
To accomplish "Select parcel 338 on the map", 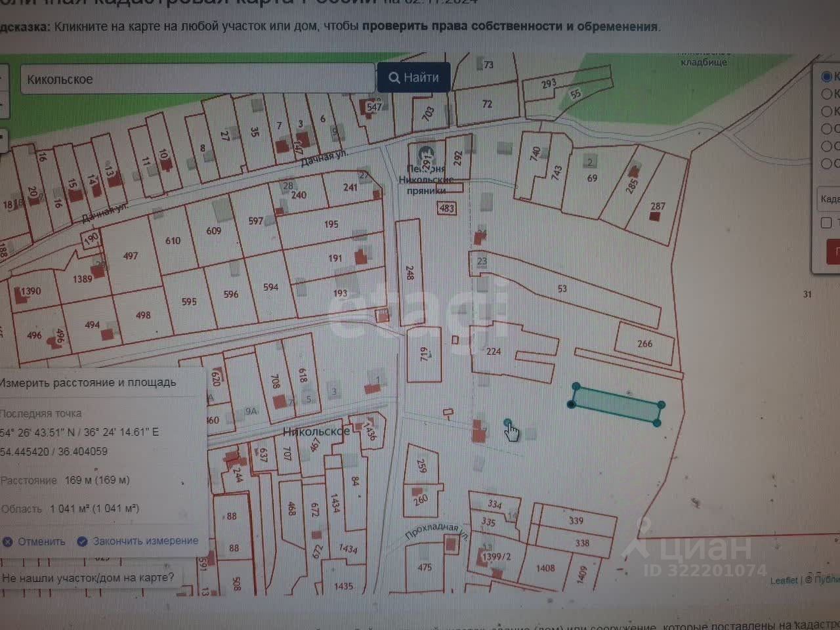I will pos(582,543).
